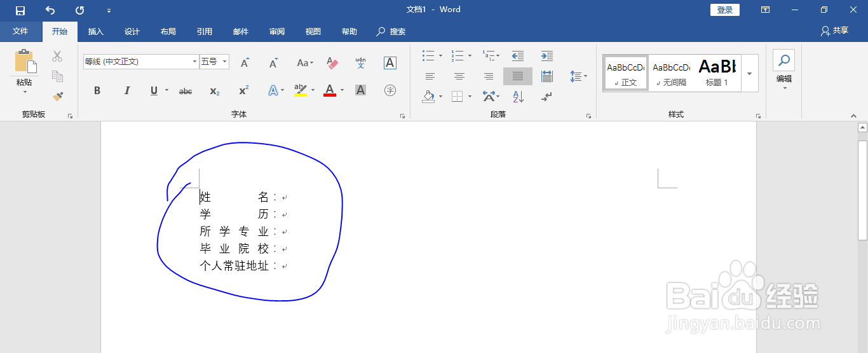Increase the paragraph indent
This screenshot has height=353, width=868.
[x=546, y=56]
